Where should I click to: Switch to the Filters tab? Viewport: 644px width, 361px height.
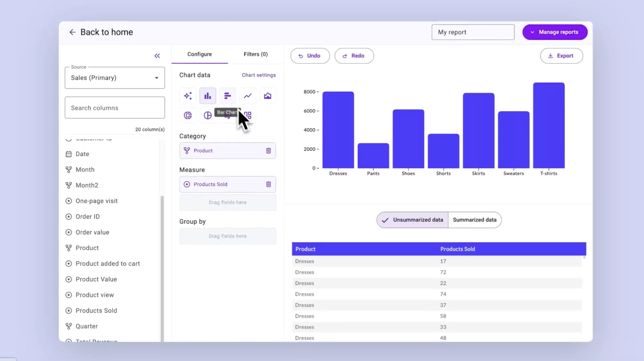point(255,54)
